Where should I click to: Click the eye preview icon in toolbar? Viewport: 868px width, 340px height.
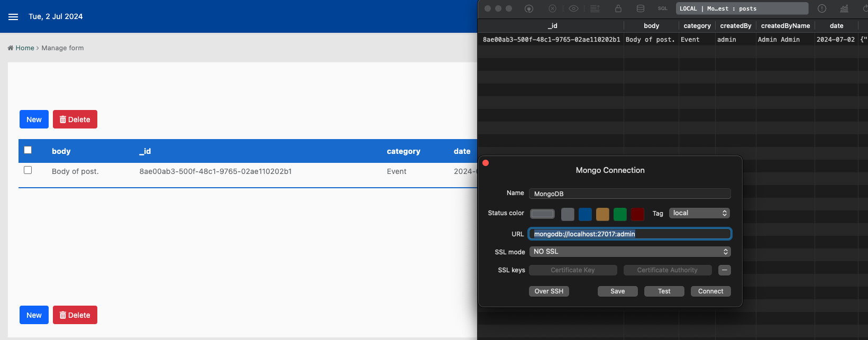(x=573, y=8)
